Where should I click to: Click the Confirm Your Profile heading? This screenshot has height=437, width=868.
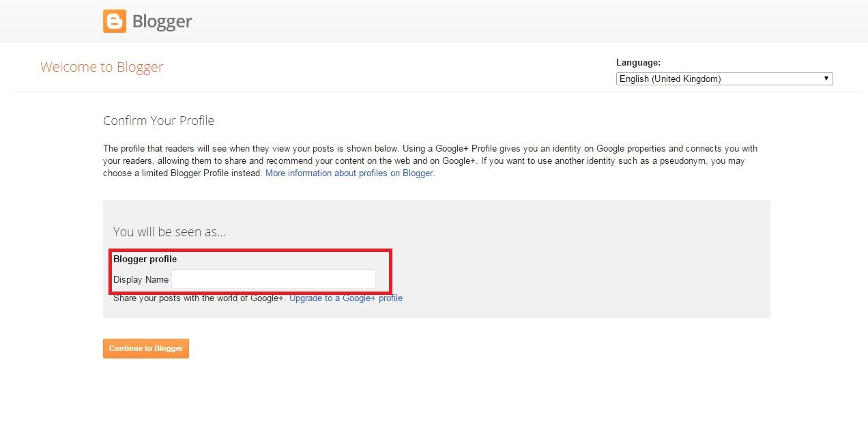point(158,121)
